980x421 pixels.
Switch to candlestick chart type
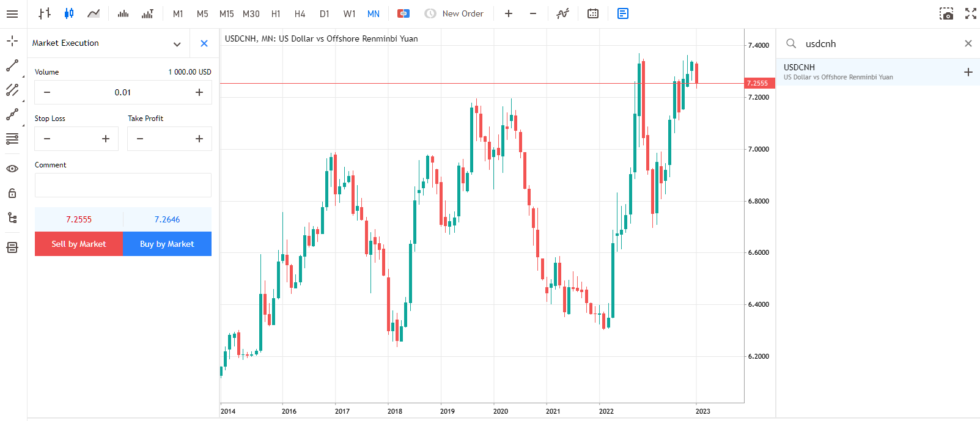click(69, 13)
